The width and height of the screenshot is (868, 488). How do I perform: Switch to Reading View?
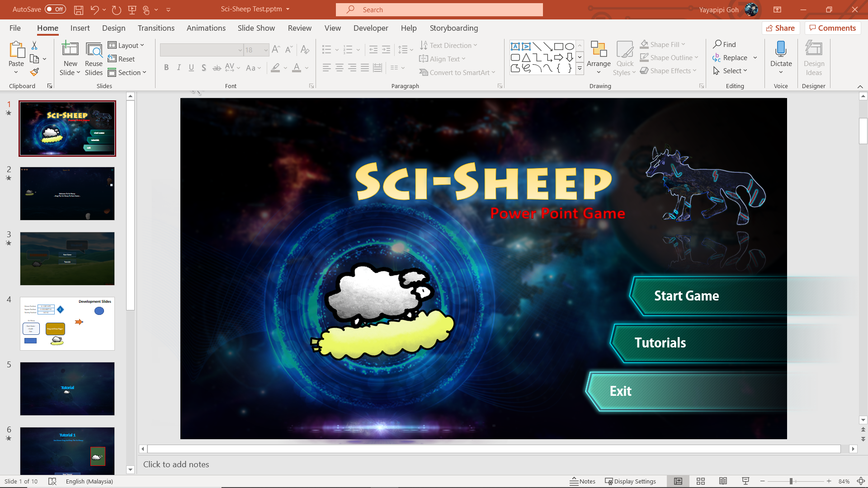tap(723, 481)
